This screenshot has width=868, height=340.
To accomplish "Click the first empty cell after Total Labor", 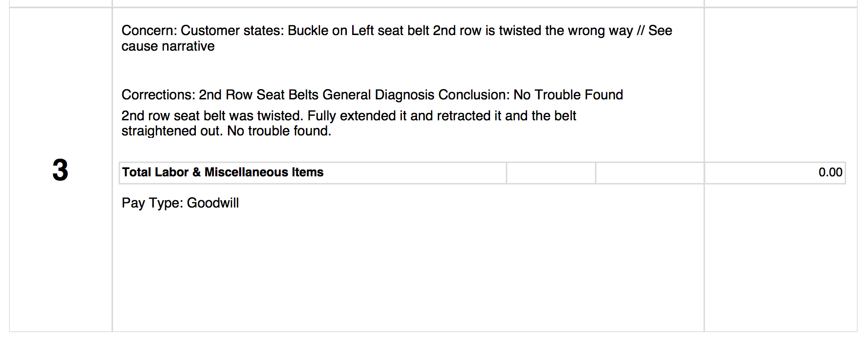I will pyautogui.click(x=551, y=172).
